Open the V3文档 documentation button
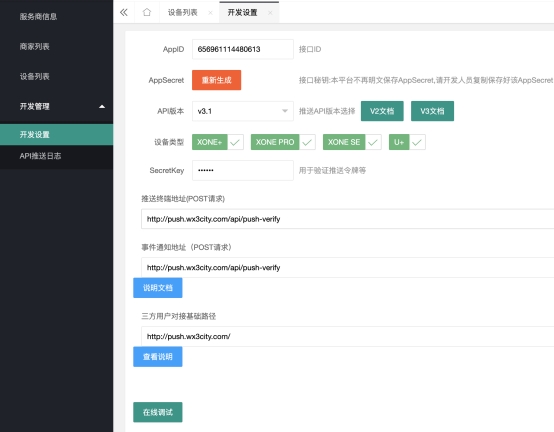Image resolution: width=554 pixels, height=432 pixels. click(x=432, y=111)
